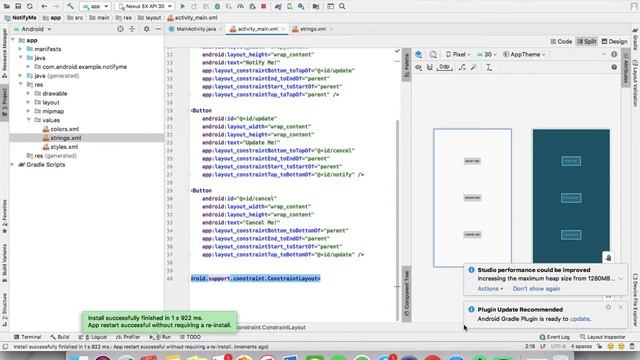Viewport: 640px width, 360px height.
Task: Click UTF-8 encoding in status bar
Action: (558, 346)
